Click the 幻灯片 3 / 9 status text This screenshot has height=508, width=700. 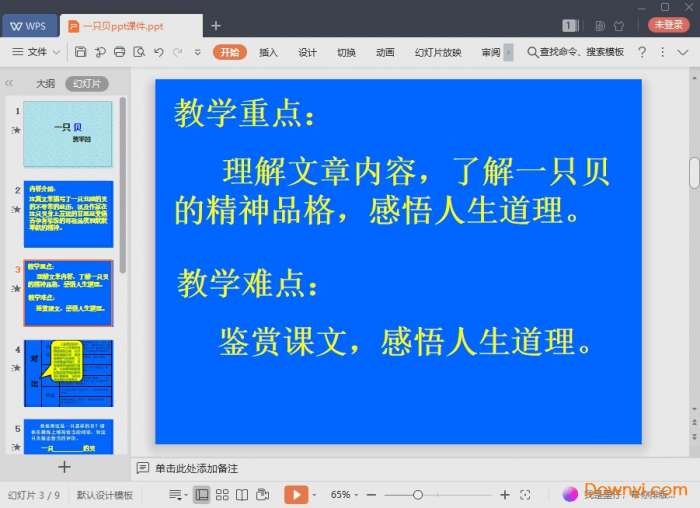pos(34,495)
